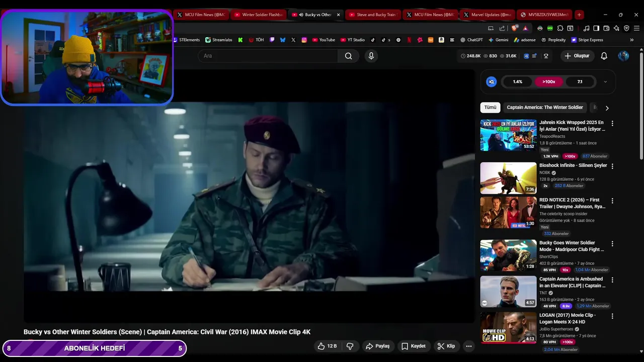Open the Gemini bookmark
Viewport: 644px width, 362px height.
pos(498,40)
